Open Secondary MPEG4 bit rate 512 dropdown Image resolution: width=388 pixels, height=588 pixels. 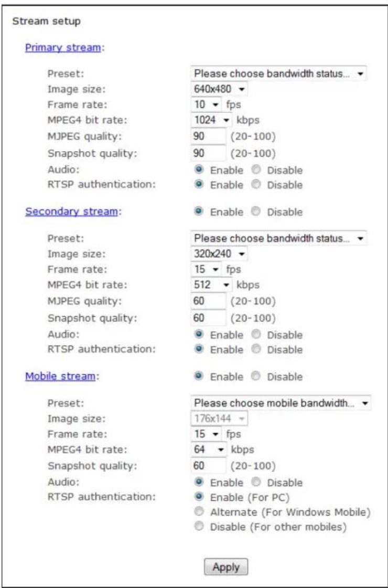click(212, 285)
